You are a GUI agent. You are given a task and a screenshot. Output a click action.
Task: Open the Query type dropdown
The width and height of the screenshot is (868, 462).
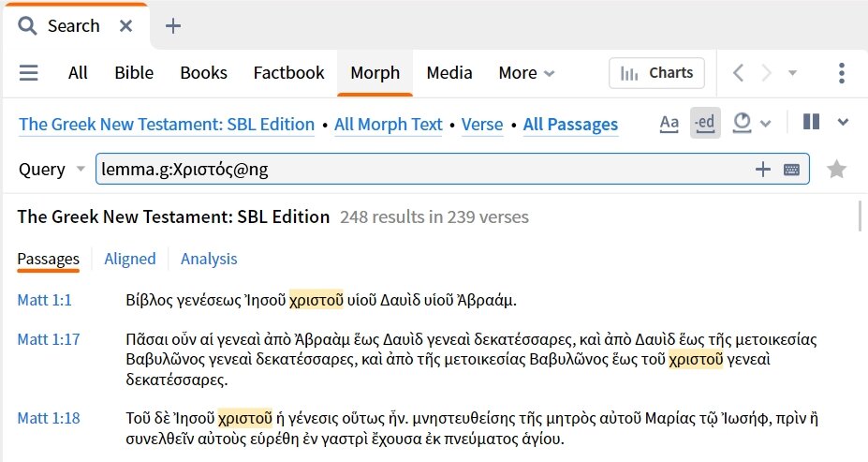click(52, 170)
